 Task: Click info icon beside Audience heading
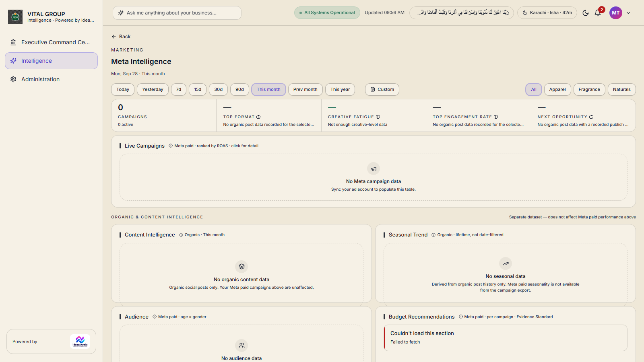click(155, 317)
